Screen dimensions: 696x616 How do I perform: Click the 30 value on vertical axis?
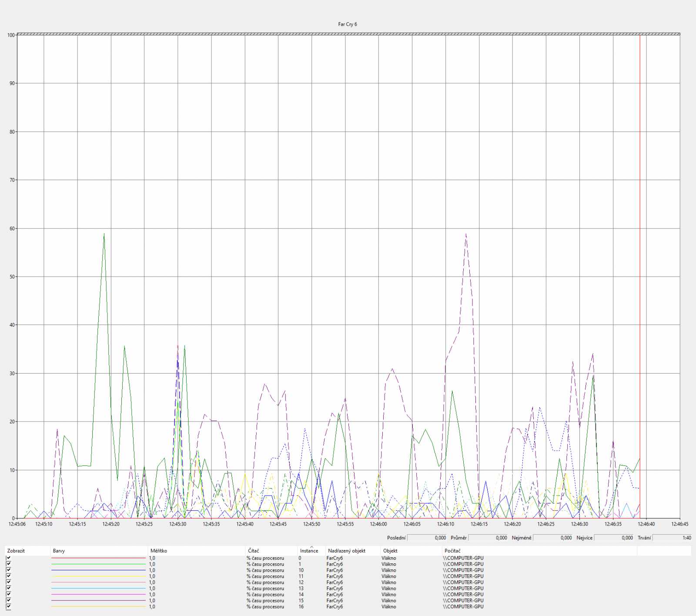tap(12, 373)
